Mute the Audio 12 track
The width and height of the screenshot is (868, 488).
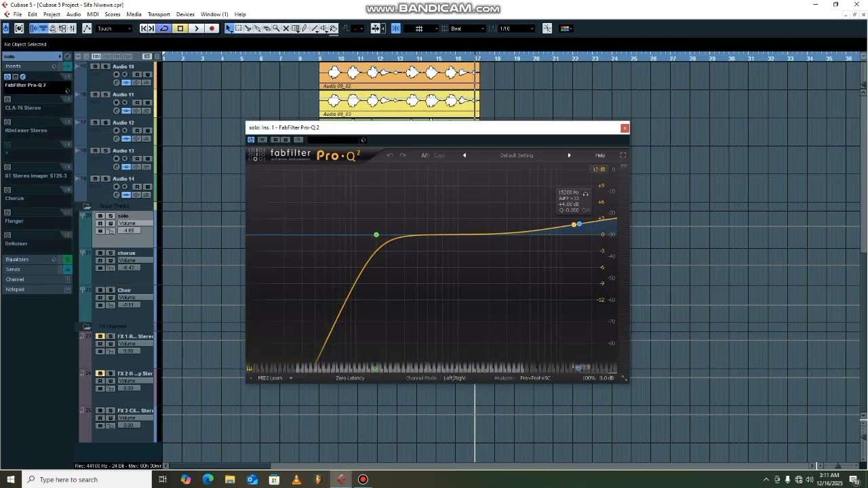pos(94,123)
